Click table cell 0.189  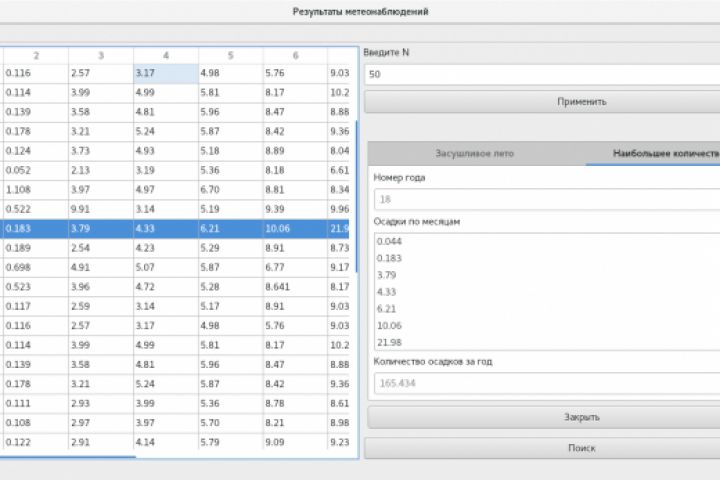tap(36, 248)
